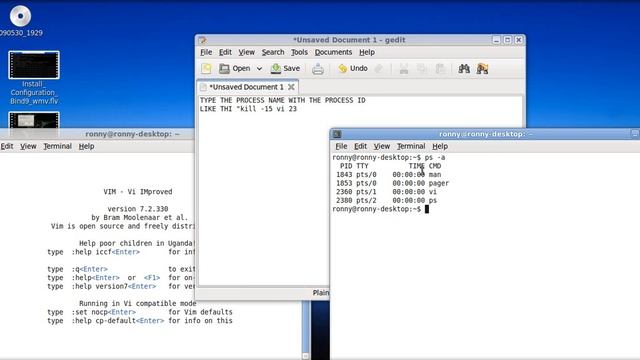Create a new document in gedit

coord(207,69)
